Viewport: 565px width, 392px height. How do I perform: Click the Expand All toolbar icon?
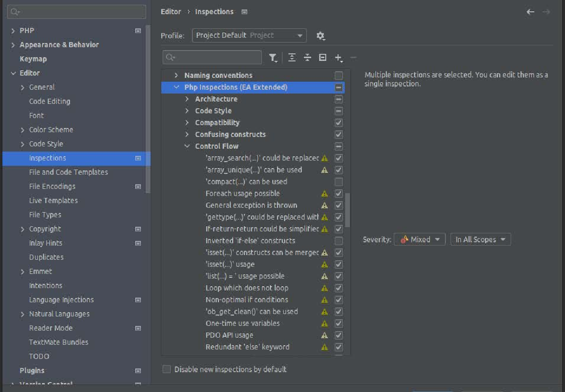click(292, 58)
